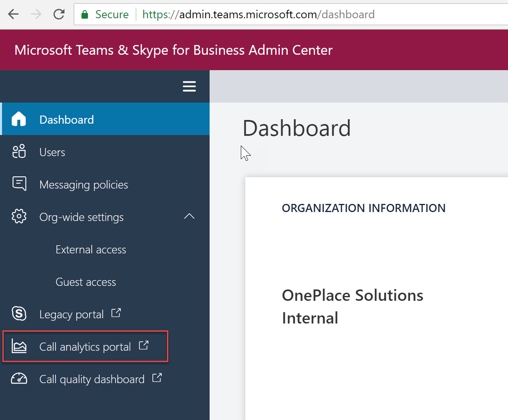This screenshot has width=508, height=420.
Task: Click the Call analytics chart icon
Action: [19, 346]
